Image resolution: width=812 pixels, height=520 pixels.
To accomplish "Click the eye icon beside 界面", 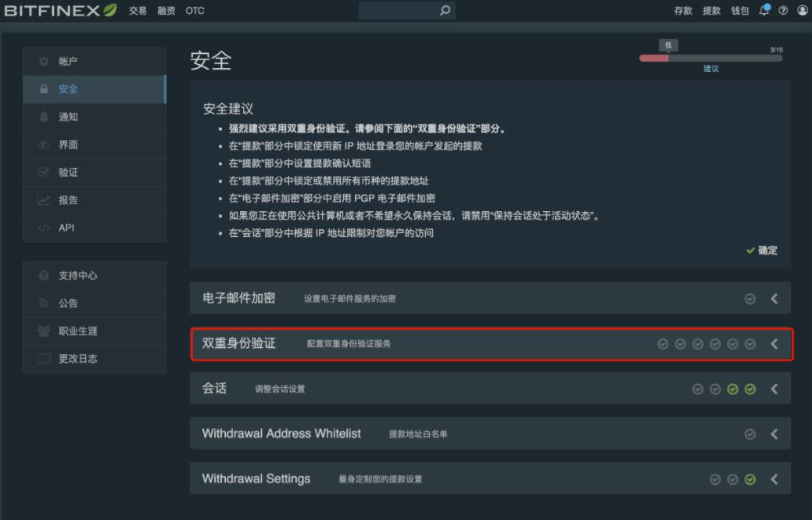I will click(x=44, y=145).
